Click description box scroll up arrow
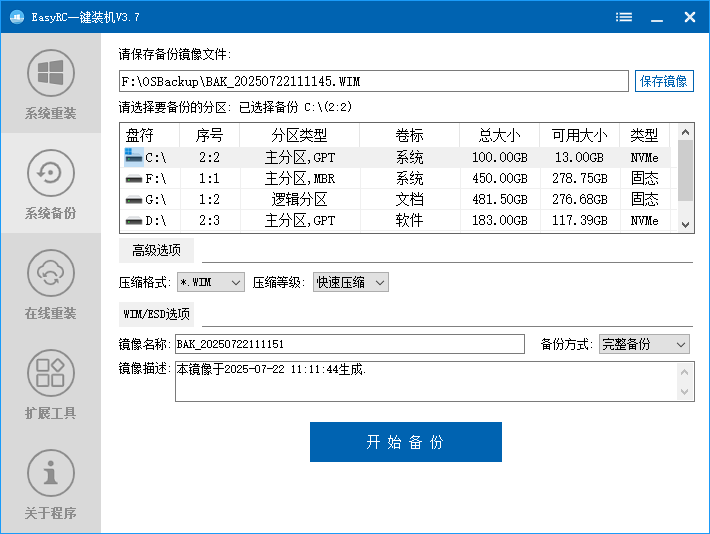Image resolution: width=710 pixels, height=534 pixels. coord(685,372)
